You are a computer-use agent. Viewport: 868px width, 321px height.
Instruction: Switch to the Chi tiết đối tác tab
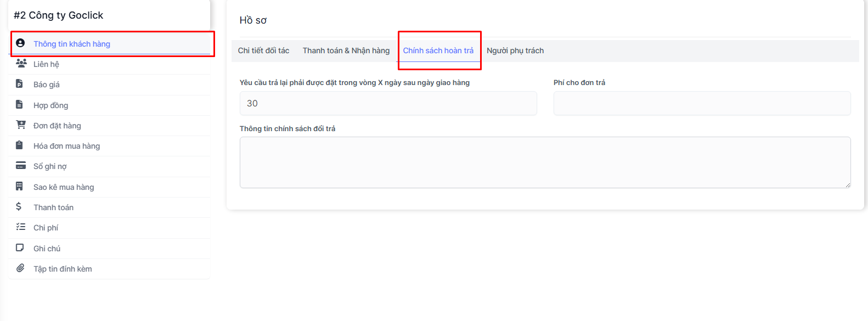[263, 50]
